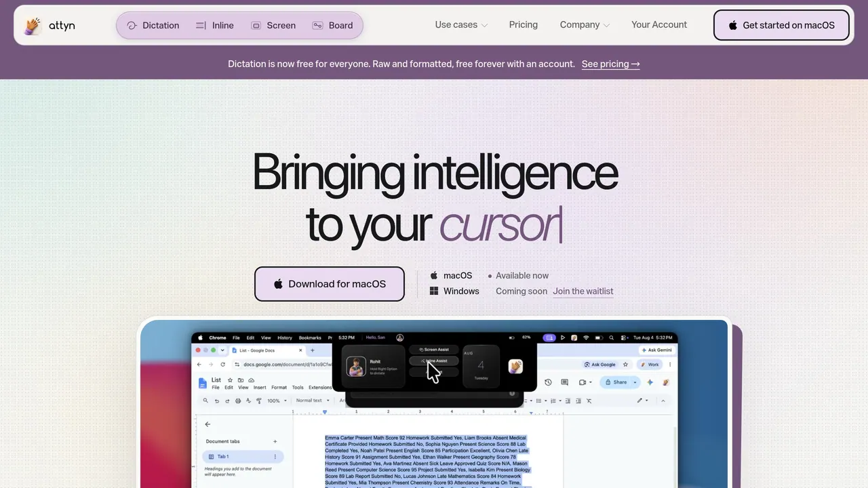Click Ask Google in demo address bar
The width and height of the screenshot is (868, 488).
[x=599, y=364]
